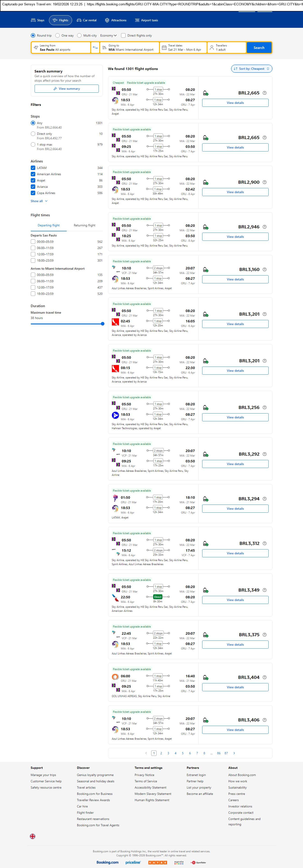Click the baggage icon on the cheapest flight
This screenshot has height=868, width=303.
pyautogui.click(x=206, y=93)
